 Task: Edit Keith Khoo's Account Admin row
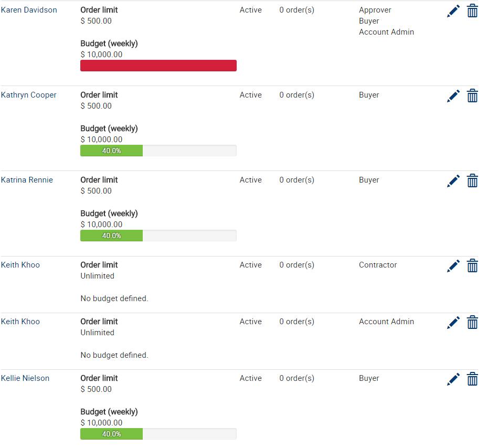tap(453, 323)
